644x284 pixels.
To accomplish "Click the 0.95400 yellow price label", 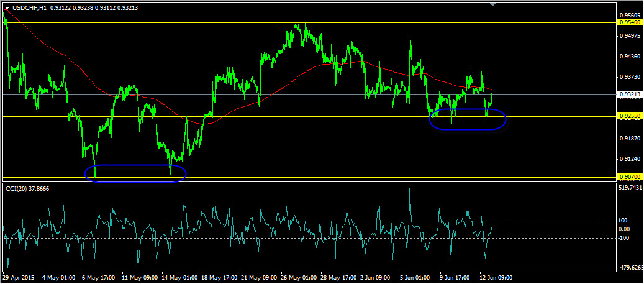I will (x=630, y=22).
